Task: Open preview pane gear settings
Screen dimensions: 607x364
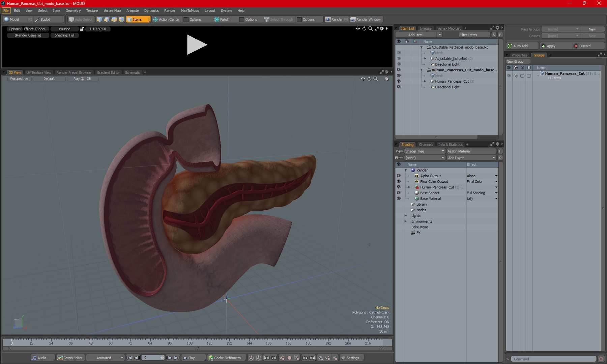Action: tap(382, 29)
